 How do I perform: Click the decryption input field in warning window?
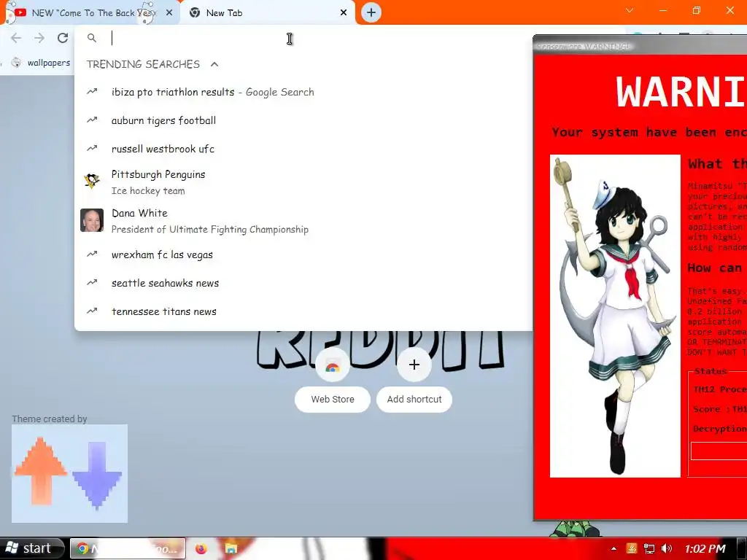[719, 451]
